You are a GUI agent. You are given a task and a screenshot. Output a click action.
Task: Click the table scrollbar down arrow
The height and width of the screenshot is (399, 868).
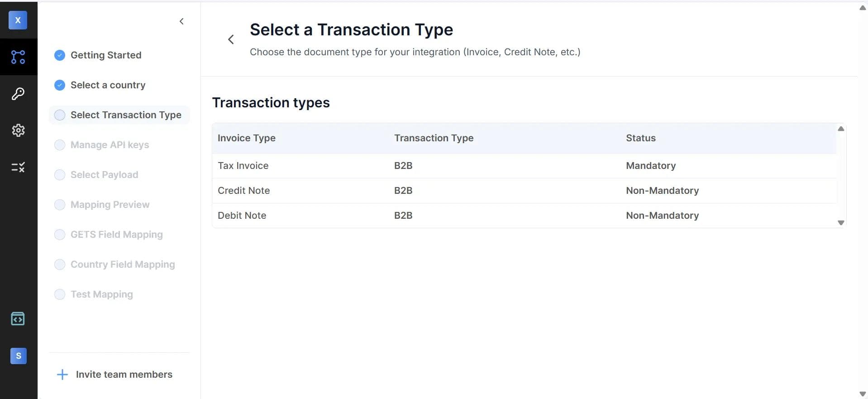(841, 223)
